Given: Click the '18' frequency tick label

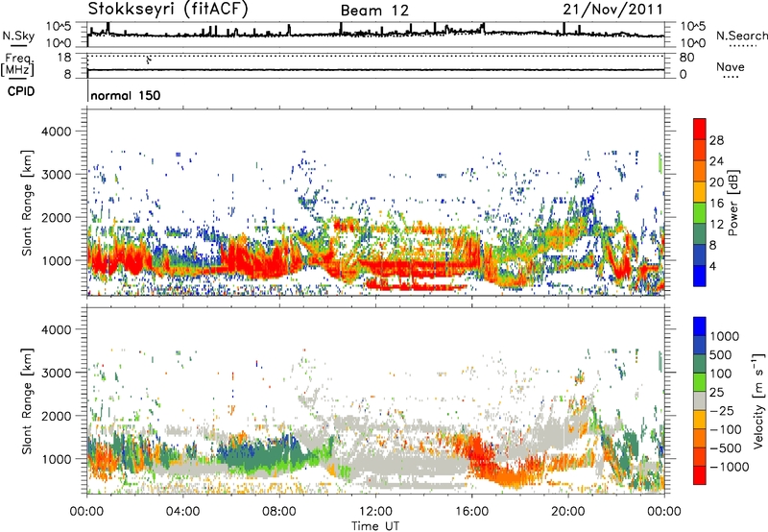Looking at the screenshot, I should point(64,58).
